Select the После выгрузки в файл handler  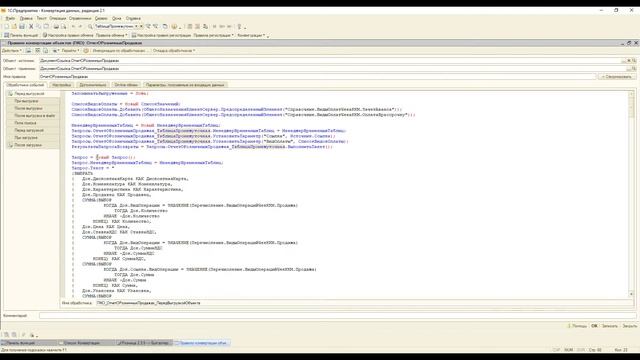coord(33,116)
